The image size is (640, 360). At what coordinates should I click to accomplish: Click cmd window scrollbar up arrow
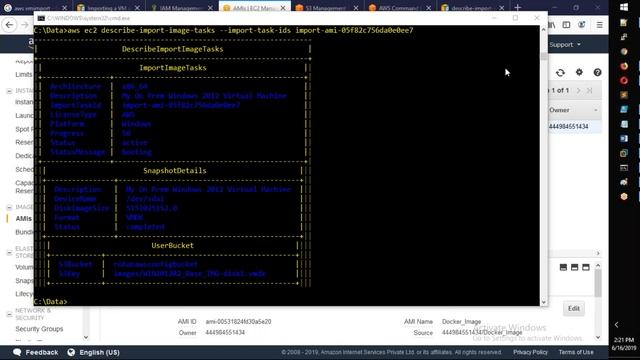543,29
